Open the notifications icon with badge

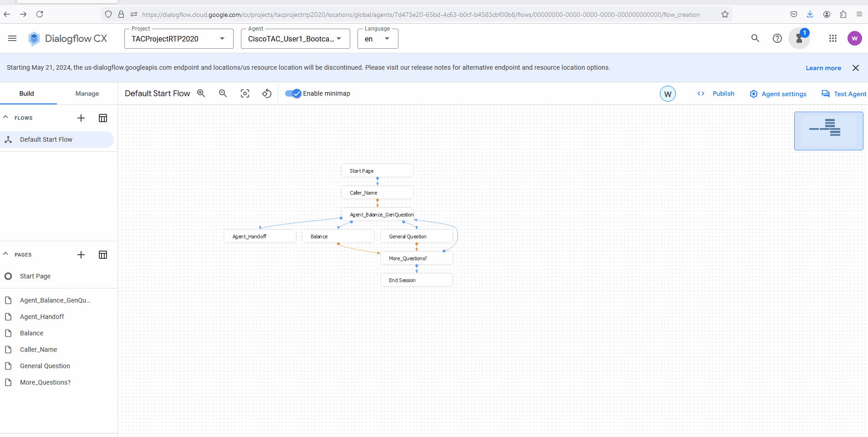pos(800,38)
